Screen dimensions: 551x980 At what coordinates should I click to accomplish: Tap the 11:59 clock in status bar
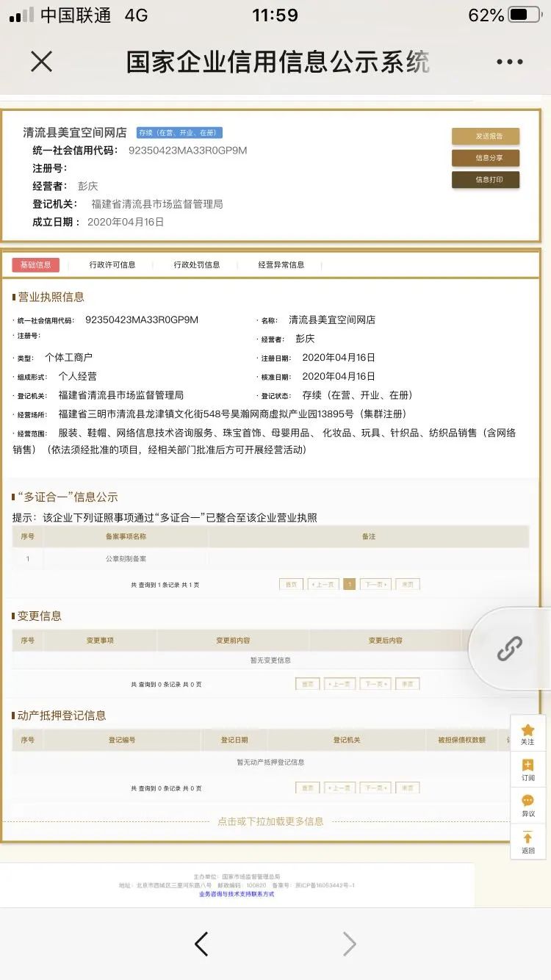point(275,15)
